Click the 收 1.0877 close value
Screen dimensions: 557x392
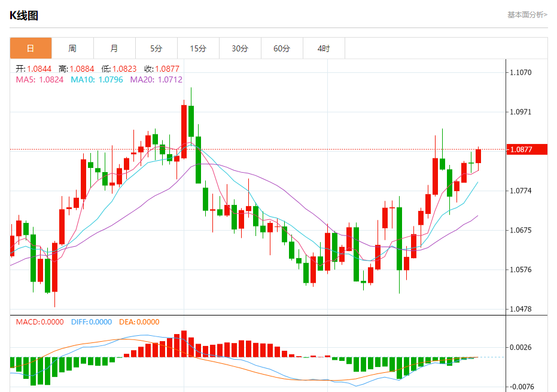tap(162, 69)
